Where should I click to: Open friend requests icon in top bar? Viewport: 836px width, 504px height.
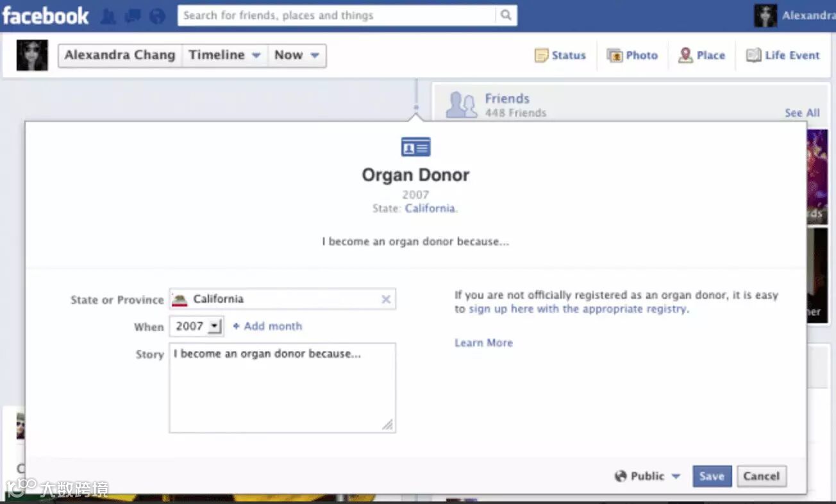109,16
